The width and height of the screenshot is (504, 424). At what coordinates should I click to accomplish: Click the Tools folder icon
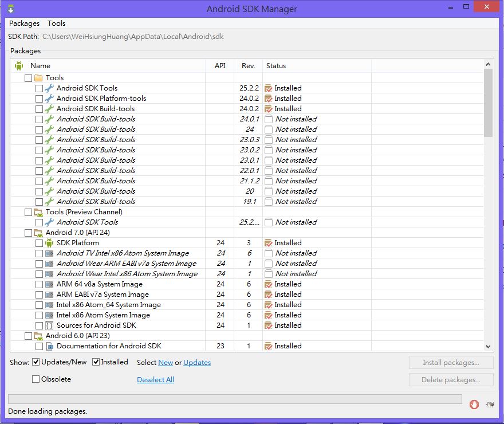point(38,78)
